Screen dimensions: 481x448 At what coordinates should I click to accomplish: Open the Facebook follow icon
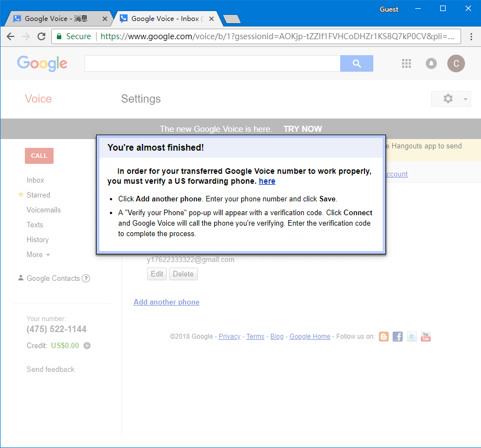(x=398, y=337)
